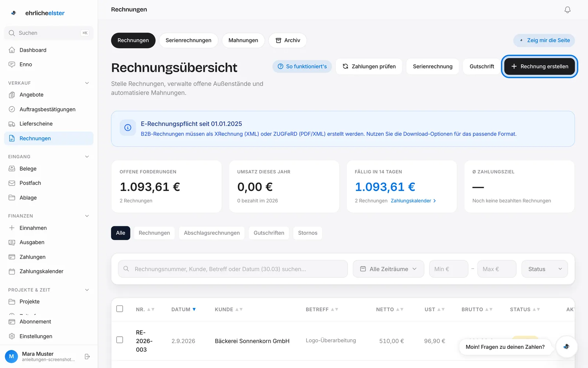Filter list by Stornos
588x368 pixels.
308,233
